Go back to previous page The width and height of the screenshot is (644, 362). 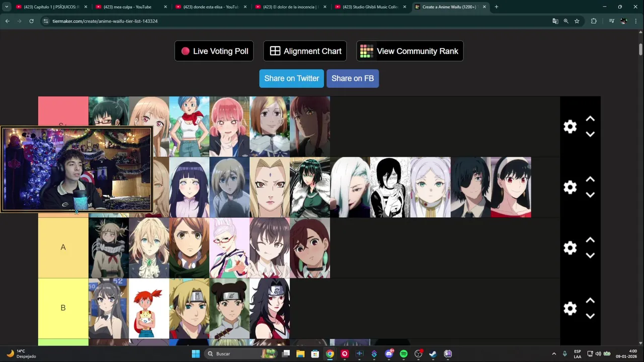tap(7, 21)
